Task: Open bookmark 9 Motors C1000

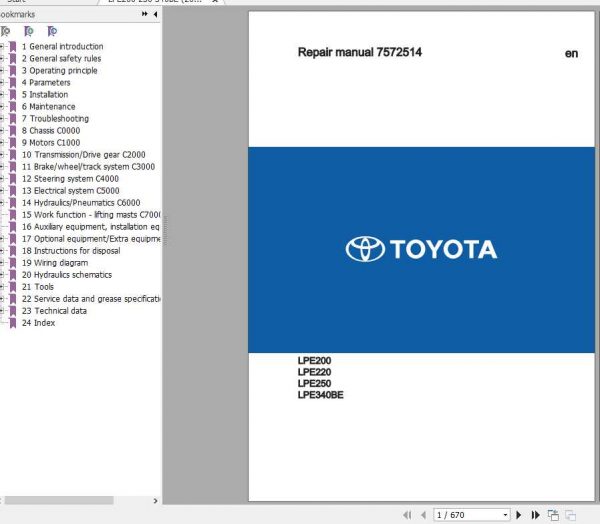Action: pos(51,143)
